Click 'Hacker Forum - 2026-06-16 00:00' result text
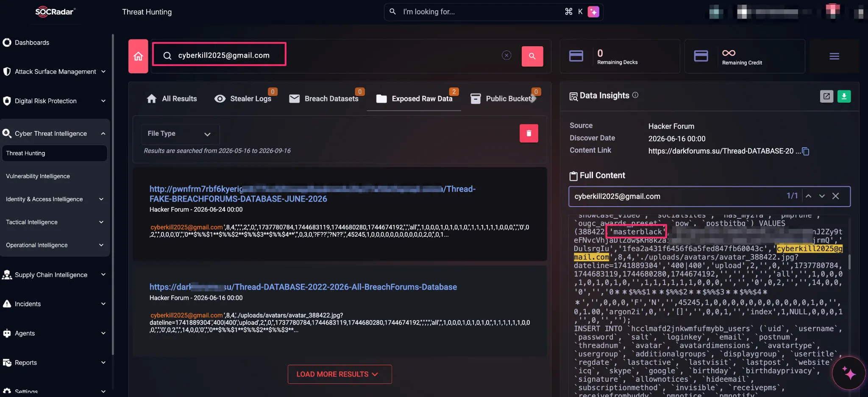 click(x=196, y=298)
